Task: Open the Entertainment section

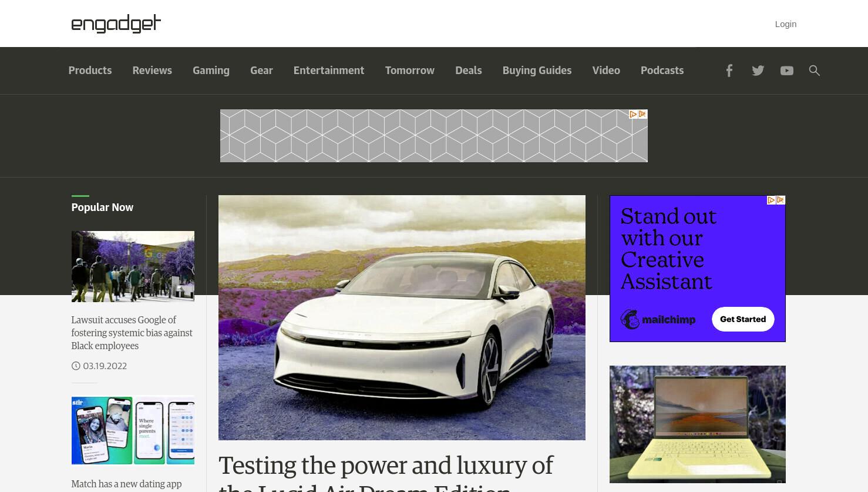Action: (329, 71)
